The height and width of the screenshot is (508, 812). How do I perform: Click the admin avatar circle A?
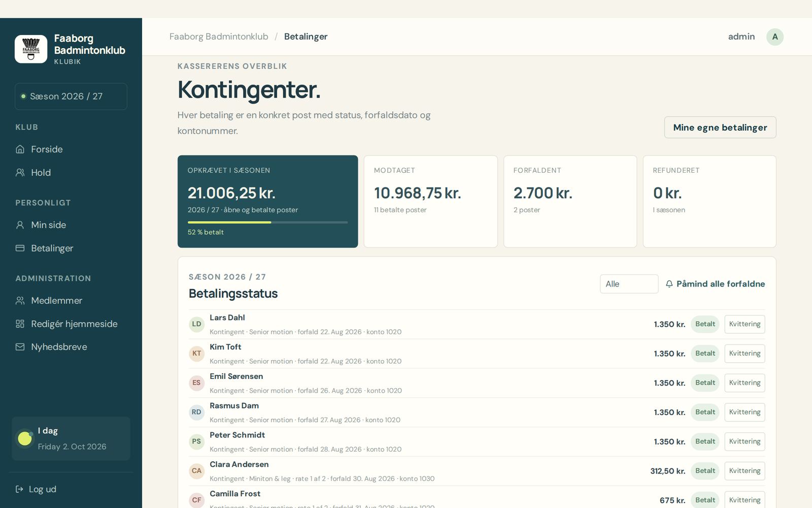(x=775, y=37)
